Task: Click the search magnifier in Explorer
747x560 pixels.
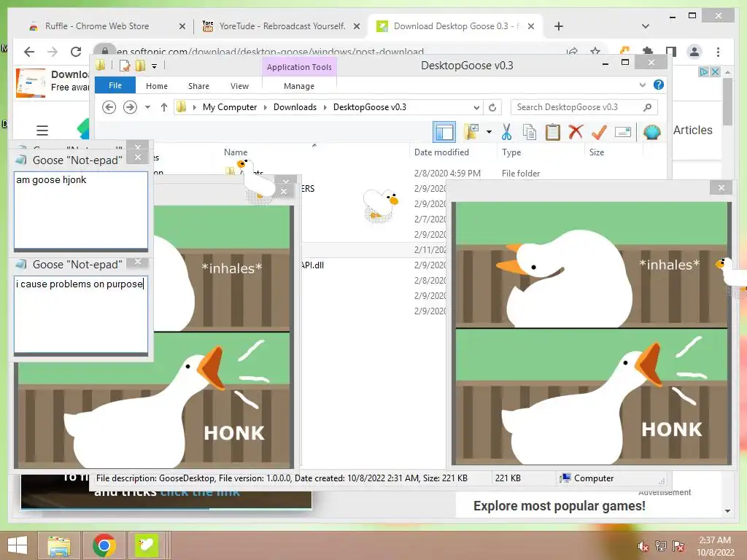Action: [x=648, y=107]
